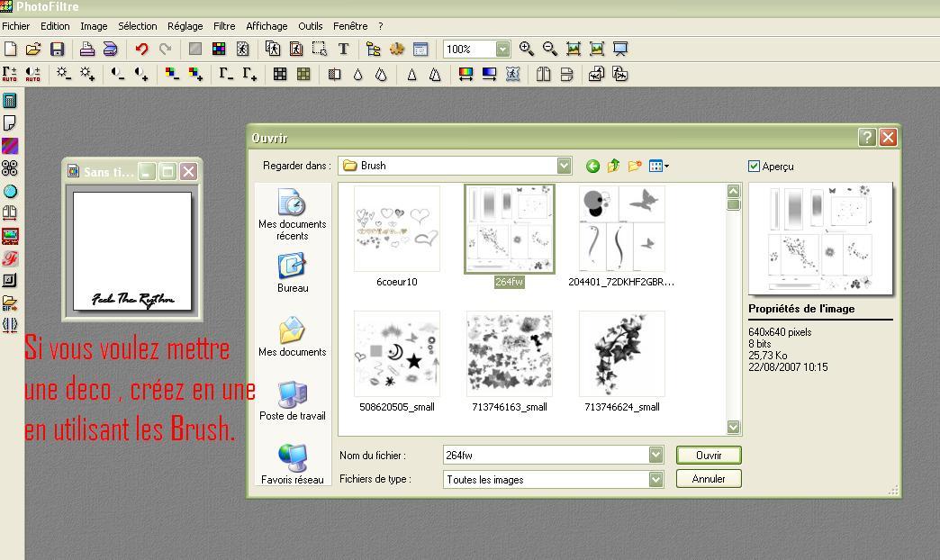
Task: Select 'Poste de travail' in the places bar
Action: (293, 402)
